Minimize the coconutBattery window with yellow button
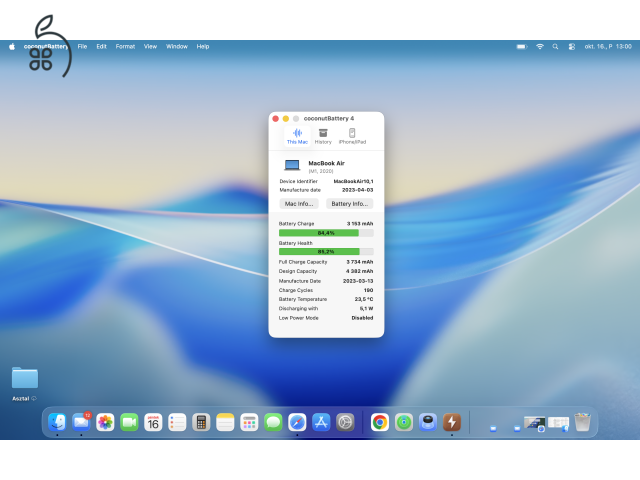Image resolution: width=640 pixels, height=480 pixels. point(286,118)
